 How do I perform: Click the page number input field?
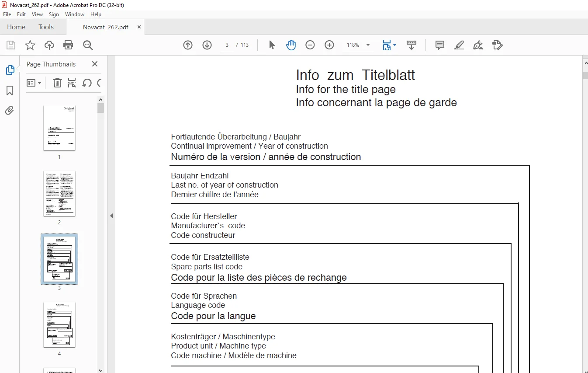point(227,45)
